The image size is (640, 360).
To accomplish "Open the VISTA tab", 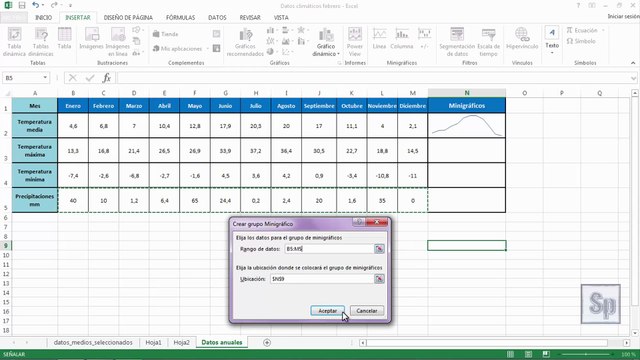I will pos(281,18).
